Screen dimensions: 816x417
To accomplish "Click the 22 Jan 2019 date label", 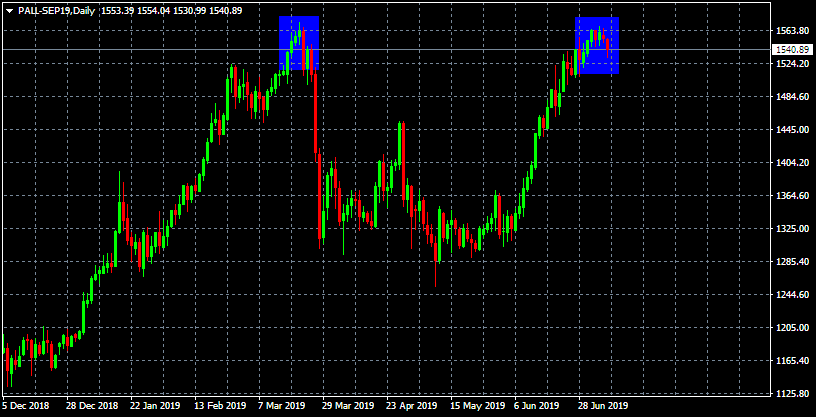I will coord(155,405).
